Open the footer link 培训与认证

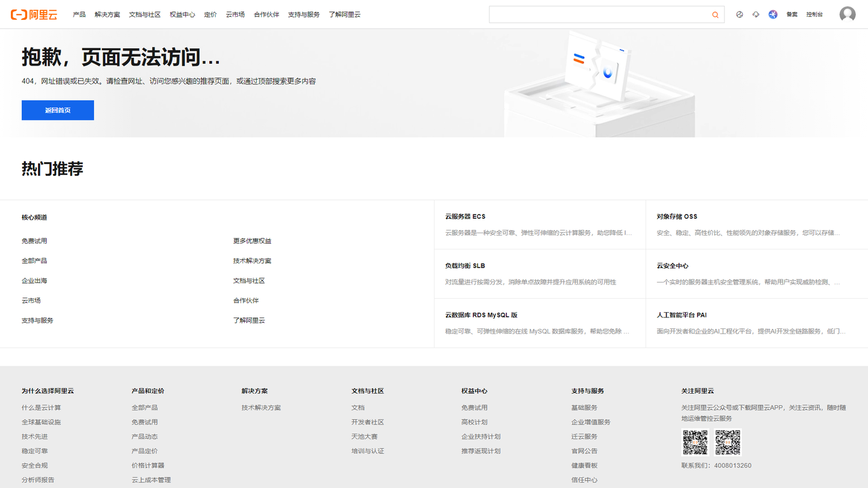pos(368,451)
